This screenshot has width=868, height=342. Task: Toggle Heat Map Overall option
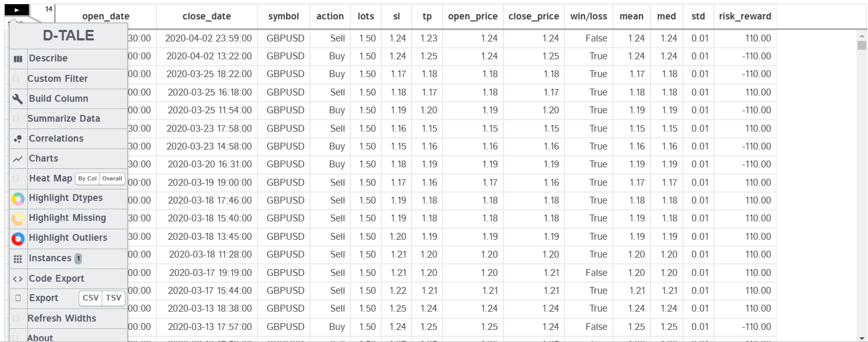tap(112, 179)
